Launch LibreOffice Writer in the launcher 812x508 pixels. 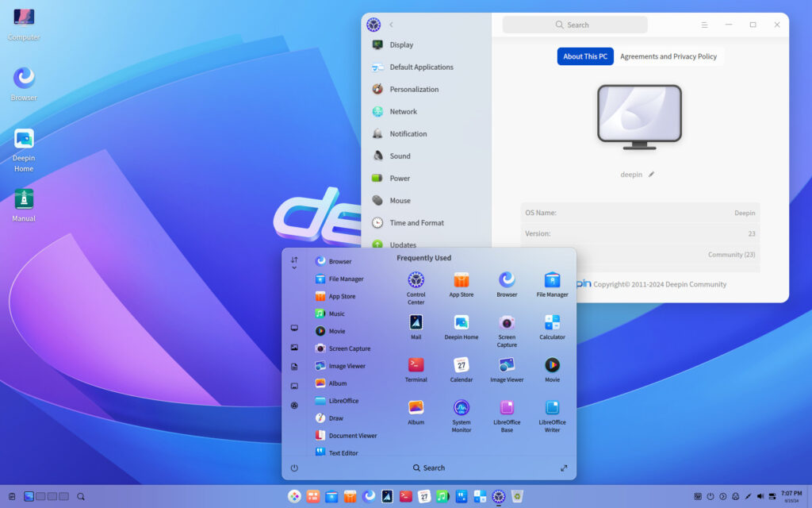pyautogui.click(x=552, y=408)
